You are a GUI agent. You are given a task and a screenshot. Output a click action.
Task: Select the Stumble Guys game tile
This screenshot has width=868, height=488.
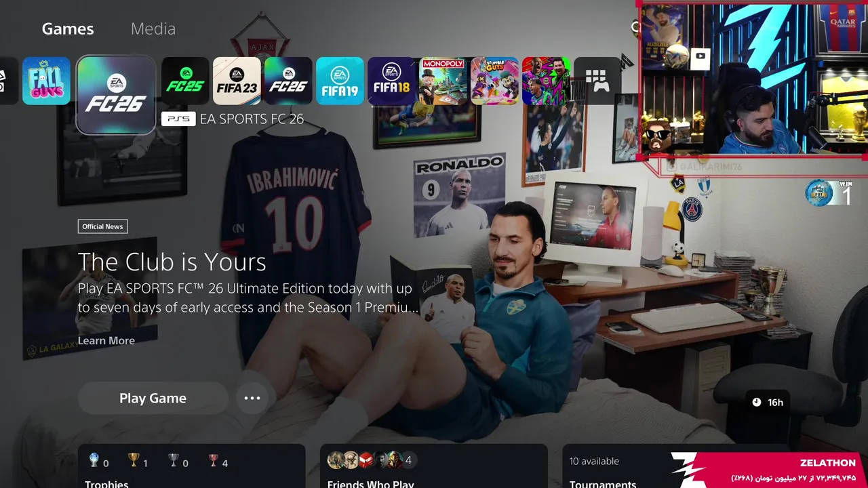click(494, 81)
